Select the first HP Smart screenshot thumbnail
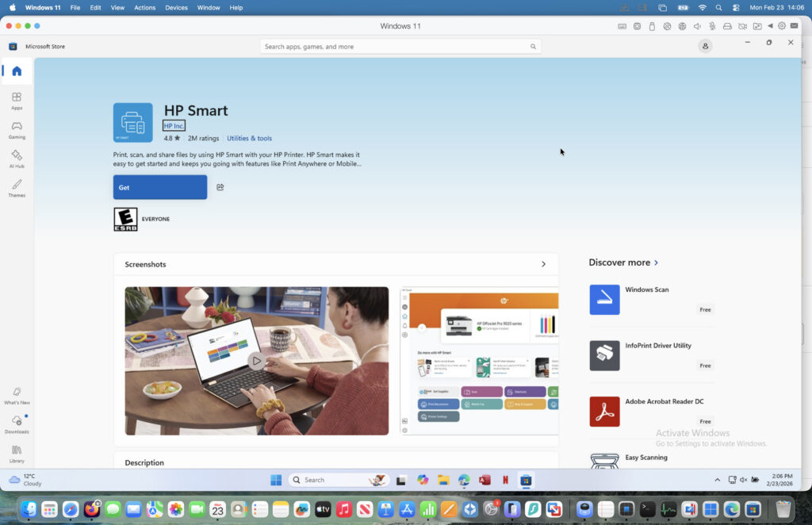The height and width of the screenshot is (525, 812). (x=256, y=361)
